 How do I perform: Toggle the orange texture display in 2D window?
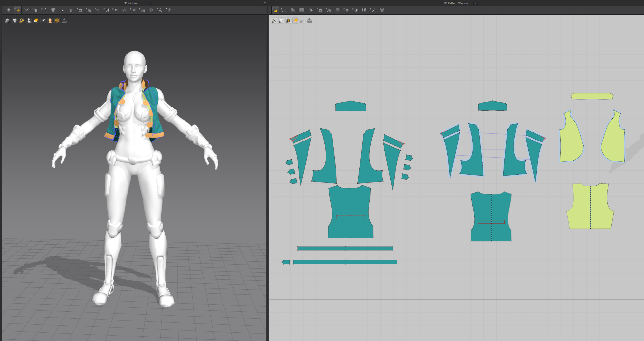coord(295,21)
